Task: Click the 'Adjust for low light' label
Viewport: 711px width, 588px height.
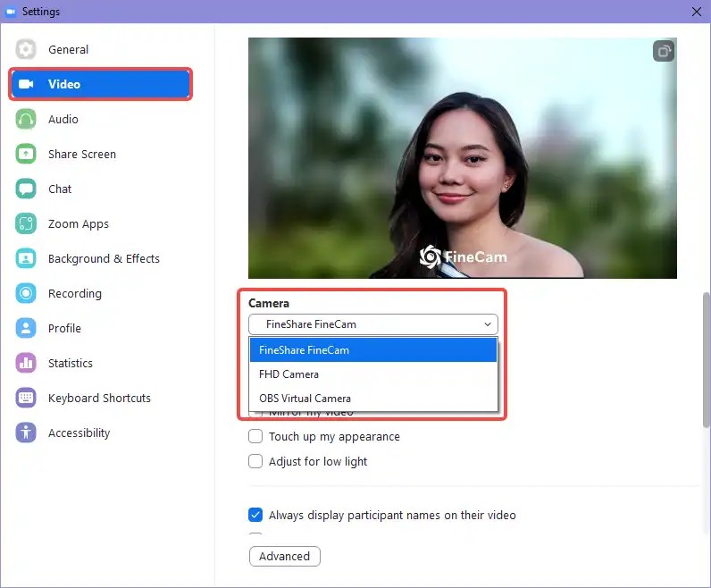Action: (x=318, y=461)
